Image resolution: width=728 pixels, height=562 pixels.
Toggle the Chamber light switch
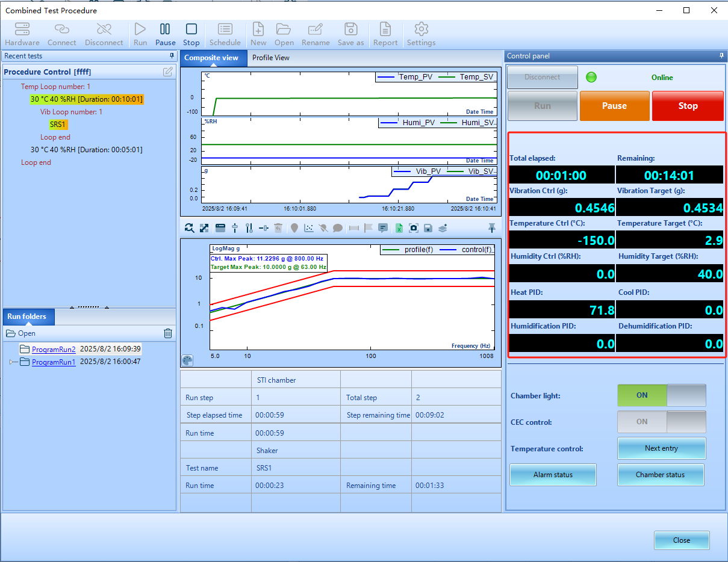point(662,395)
